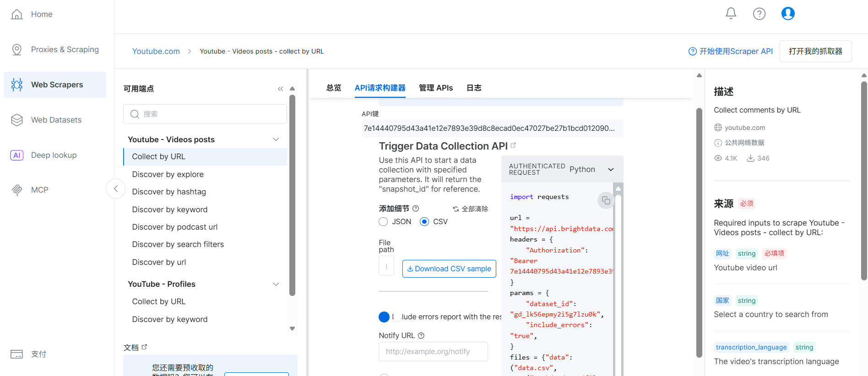868x376 pixels.
Task: Click the download count icon showing 346
Action: (750, 158)
